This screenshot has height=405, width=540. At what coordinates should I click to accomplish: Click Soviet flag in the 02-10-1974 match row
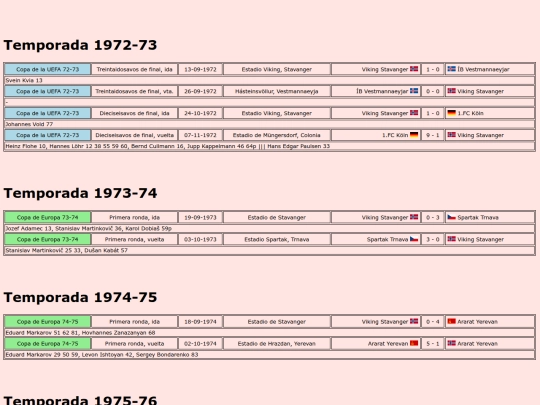pyautogui.click(x=414, y=343)
